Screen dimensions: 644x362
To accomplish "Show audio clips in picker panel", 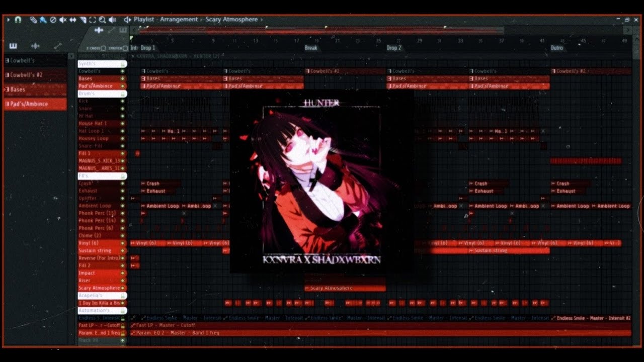I will tap(35, 46).
